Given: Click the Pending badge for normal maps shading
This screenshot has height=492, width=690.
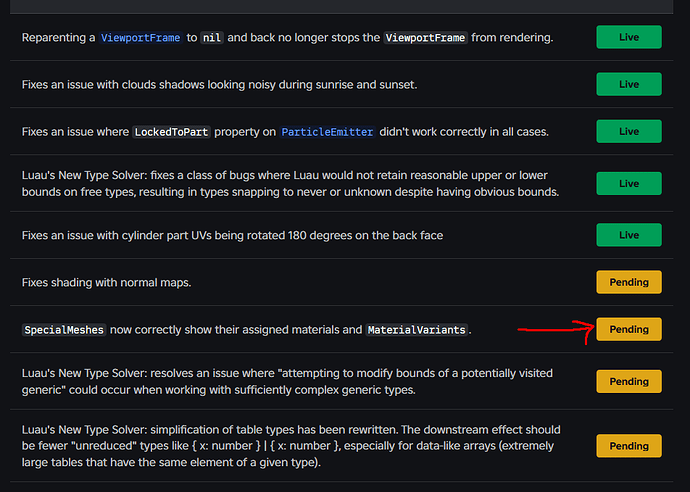Looking at the screenshot, I should [628, 282].
